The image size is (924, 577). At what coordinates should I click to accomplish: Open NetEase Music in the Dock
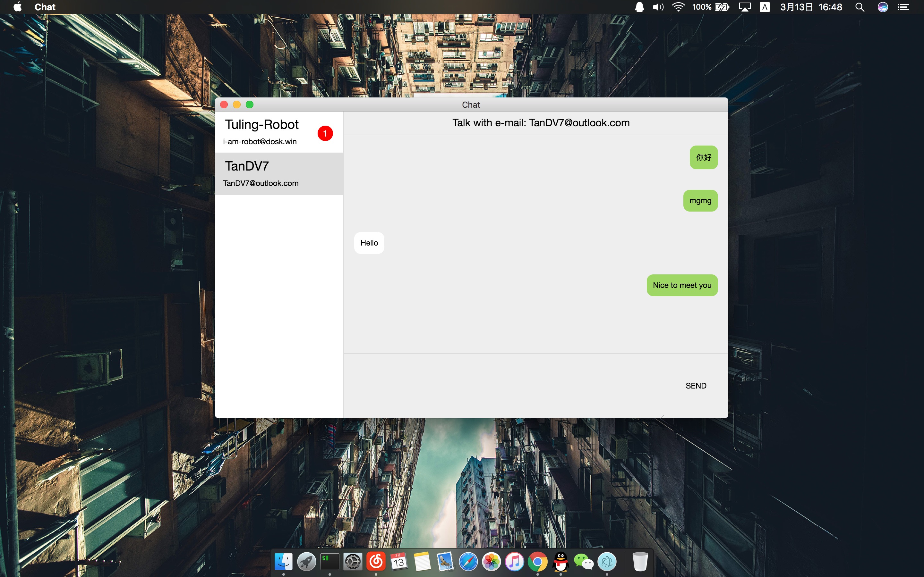coord(376,561)
